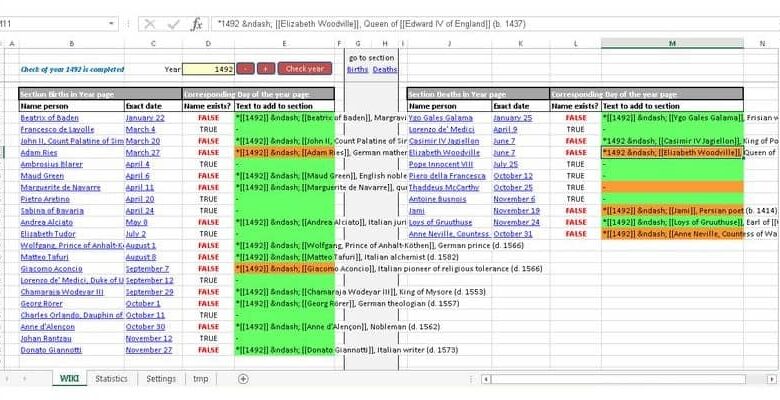Increase year with plus button
780x400 pixels.
coord(266,69)
